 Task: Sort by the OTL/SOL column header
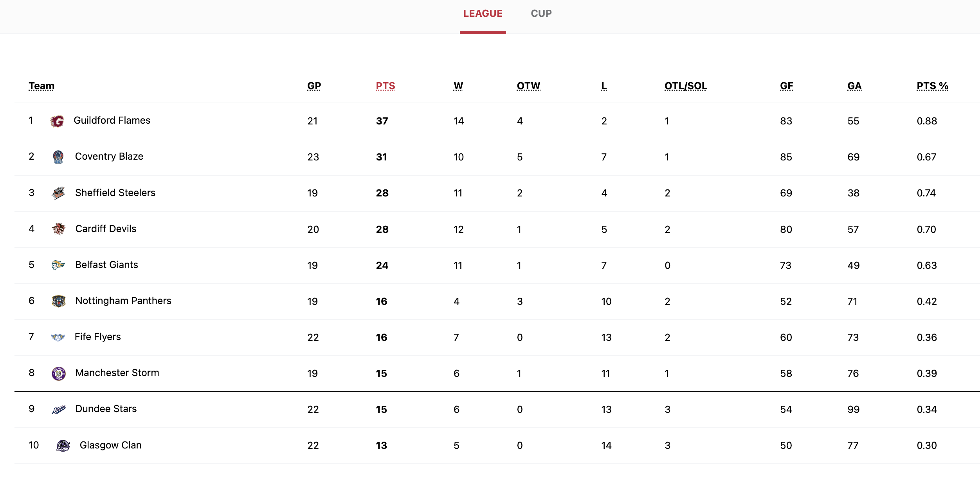pos(686,86)
